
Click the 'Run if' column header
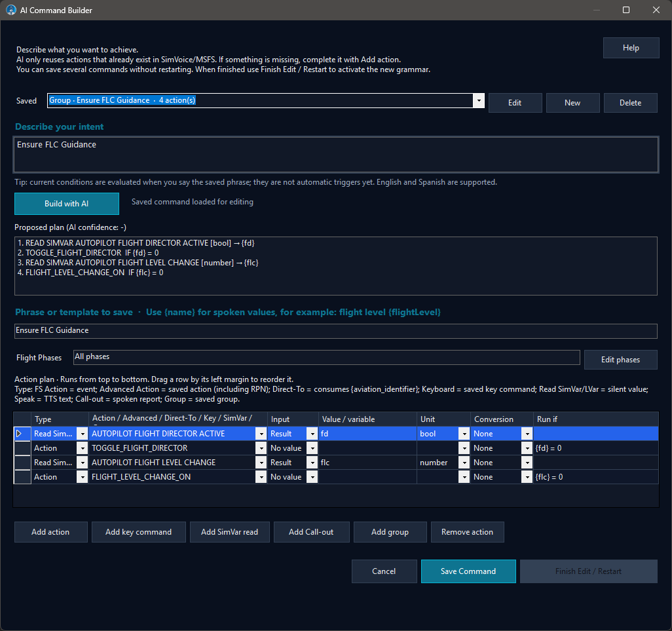(596, 419)
